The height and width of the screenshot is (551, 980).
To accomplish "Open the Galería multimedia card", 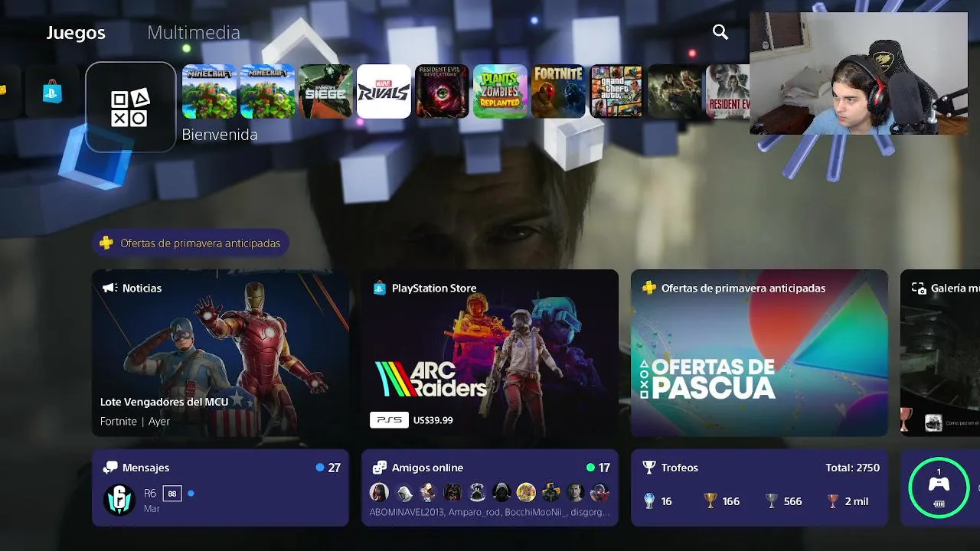I will click(940, 353).
